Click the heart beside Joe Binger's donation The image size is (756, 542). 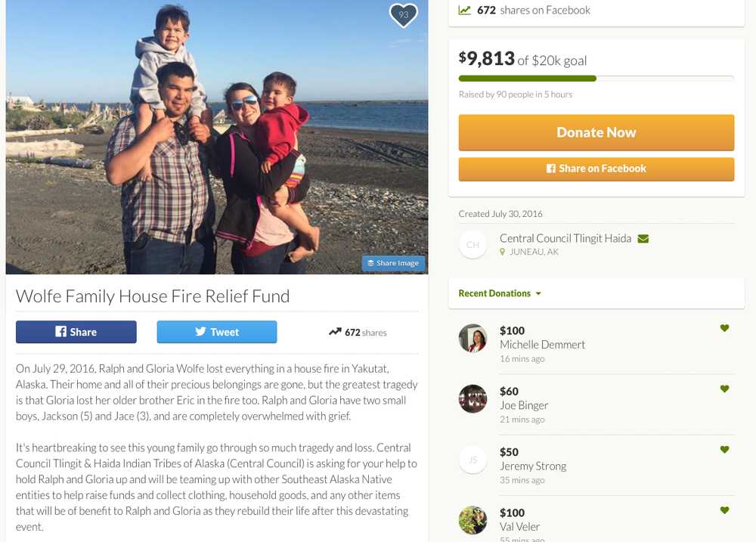pyautogui.click(x=724, y=389)
